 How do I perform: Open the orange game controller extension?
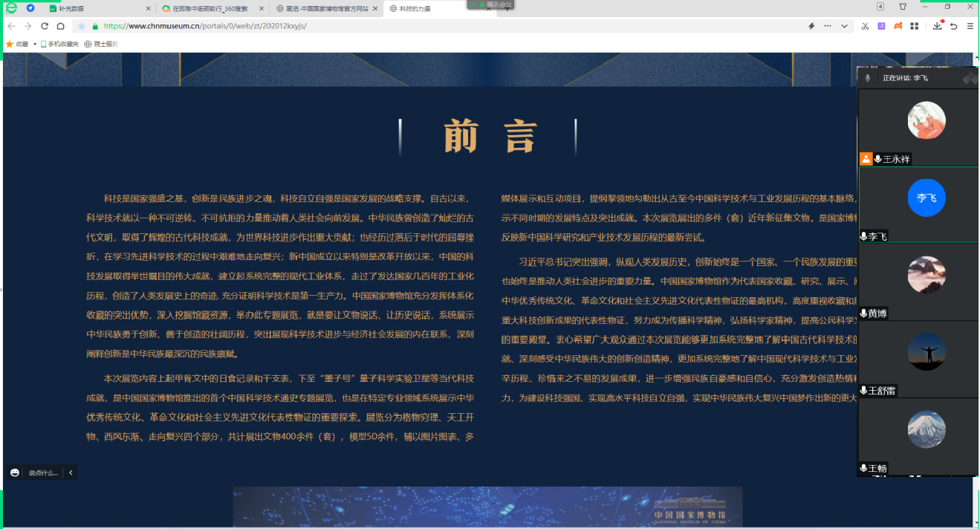tap(898, 26)
